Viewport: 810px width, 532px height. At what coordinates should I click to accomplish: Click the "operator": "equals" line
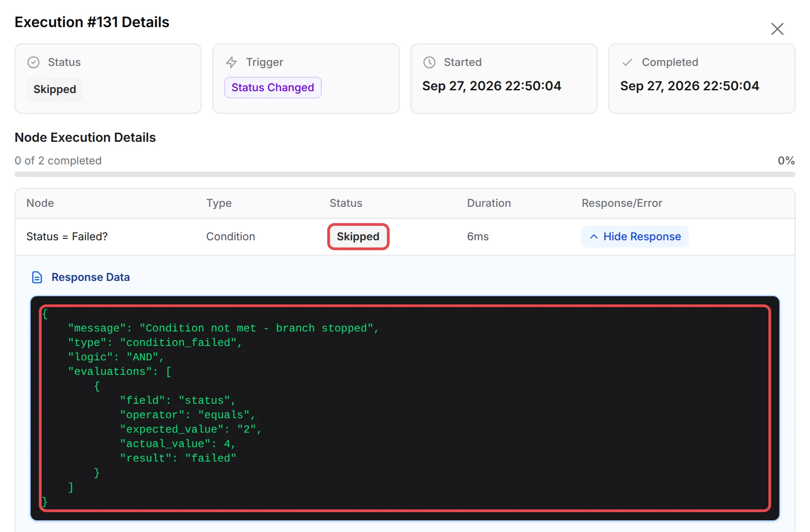(x=188, y=415)
